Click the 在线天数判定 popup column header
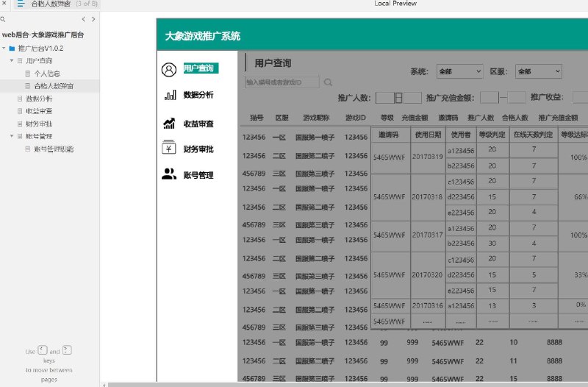The height and width of the screenshot is (387, 588). tap(534, 135)
